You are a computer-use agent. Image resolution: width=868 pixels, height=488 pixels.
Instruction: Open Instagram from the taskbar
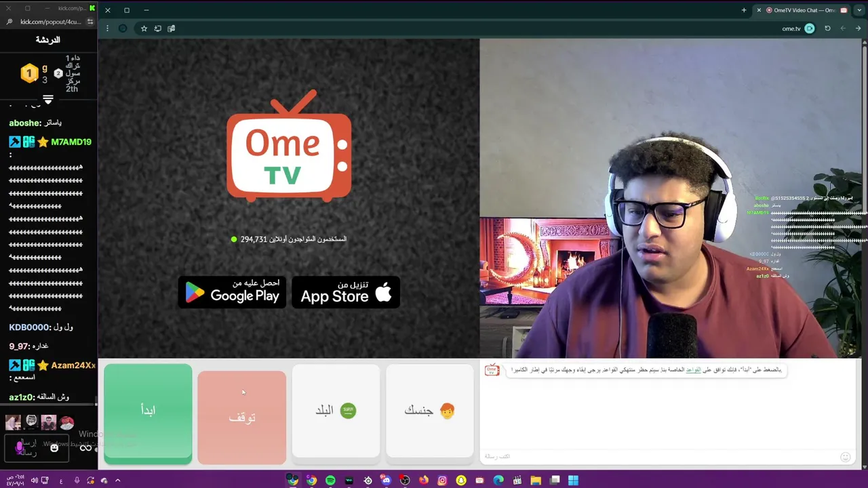point(442,481)
